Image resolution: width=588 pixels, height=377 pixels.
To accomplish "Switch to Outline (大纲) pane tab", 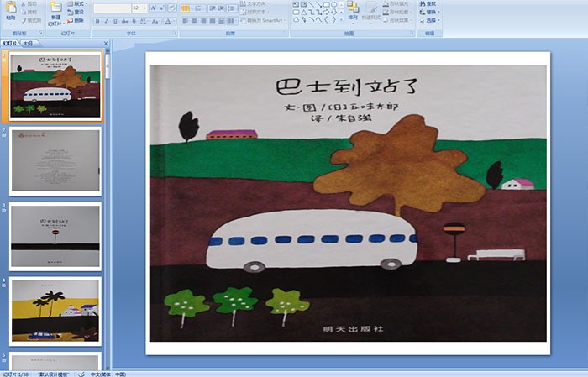I will 28,44.
